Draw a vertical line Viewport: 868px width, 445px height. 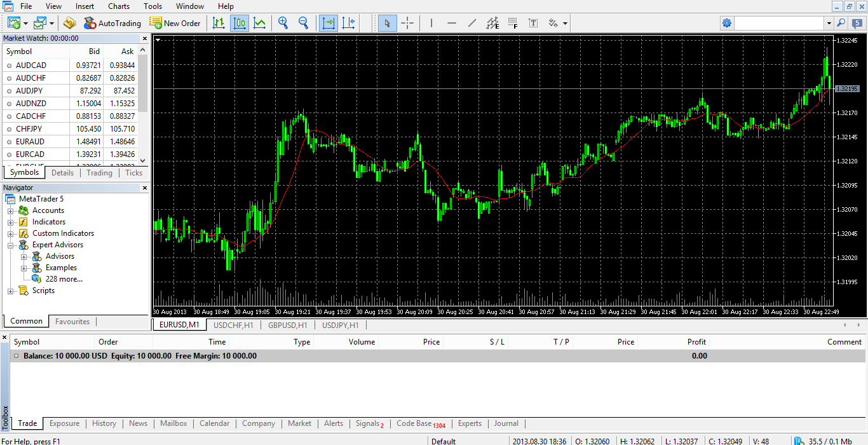click(431, 23)
